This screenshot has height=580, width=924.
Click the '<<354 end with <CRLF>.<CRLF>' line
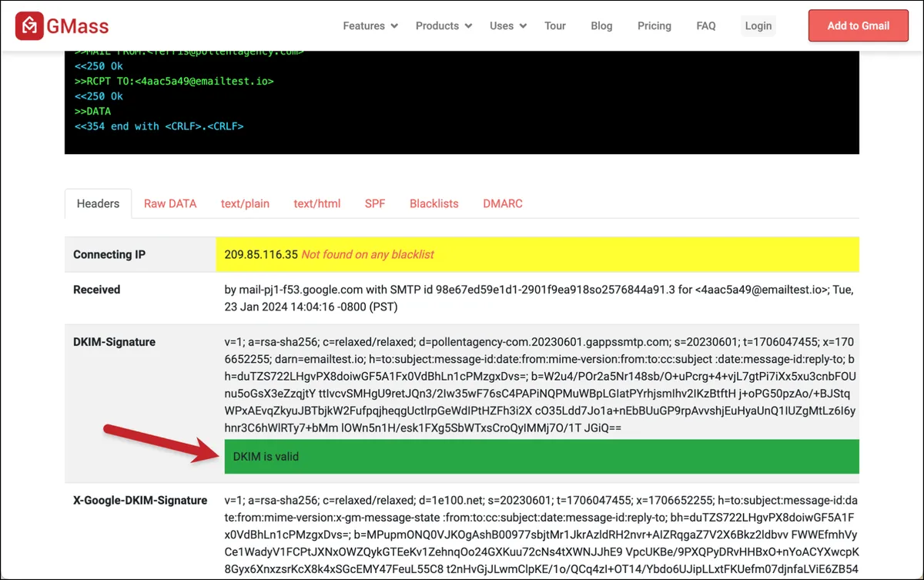(159, 126)
